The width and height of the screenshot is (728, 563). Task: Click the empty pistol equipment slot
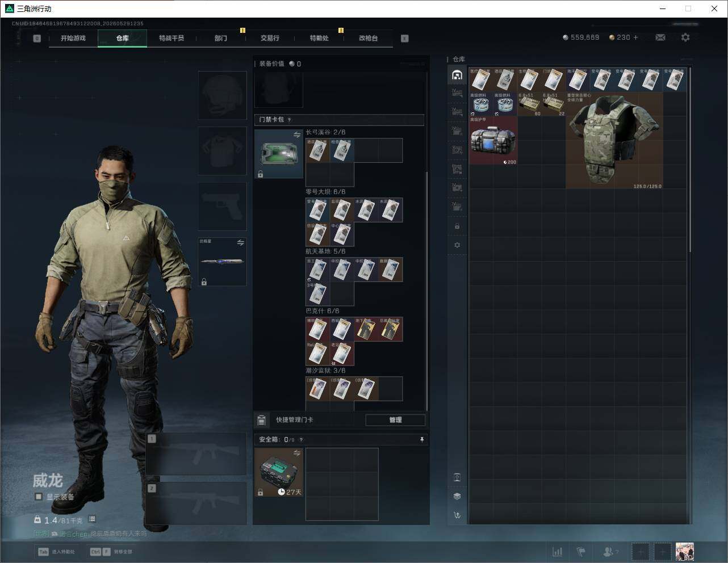coord(222,207)
